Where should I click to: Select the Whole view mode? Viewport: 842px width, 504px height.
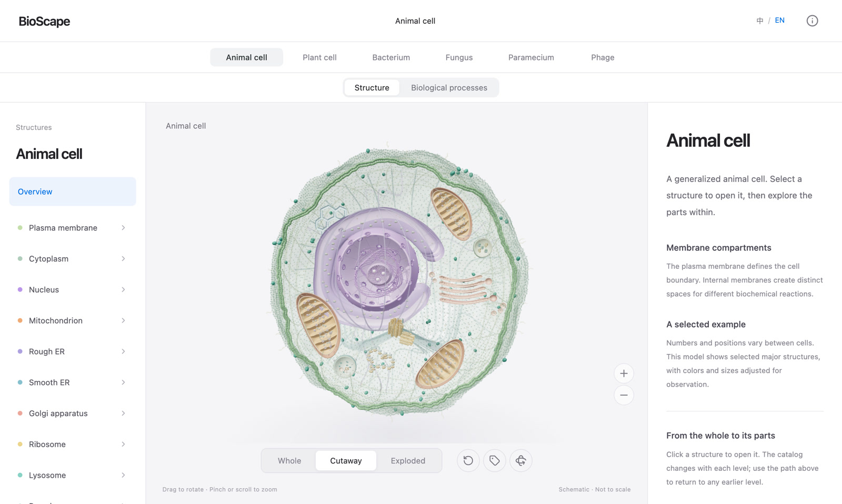(289, 461)
